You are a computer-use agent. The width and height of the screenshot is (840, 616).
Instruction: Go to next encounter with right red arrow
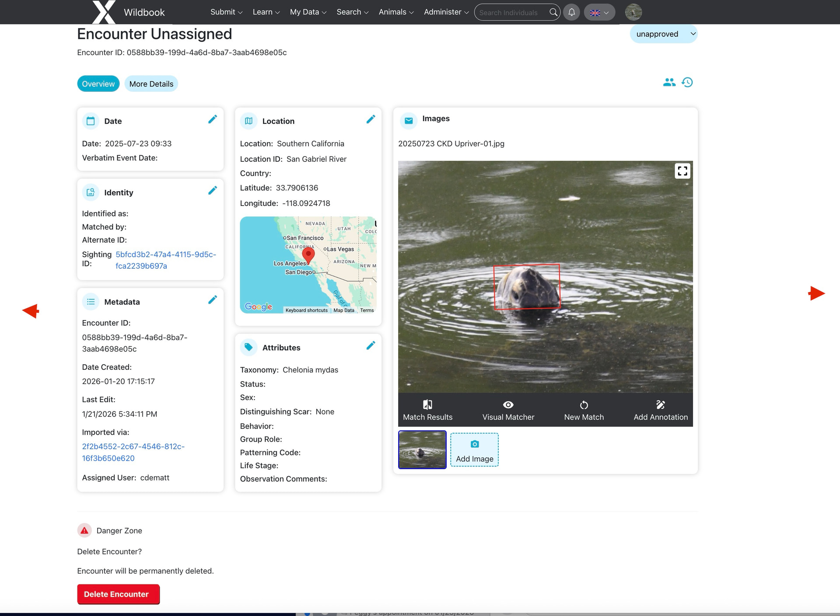(816, 293)
